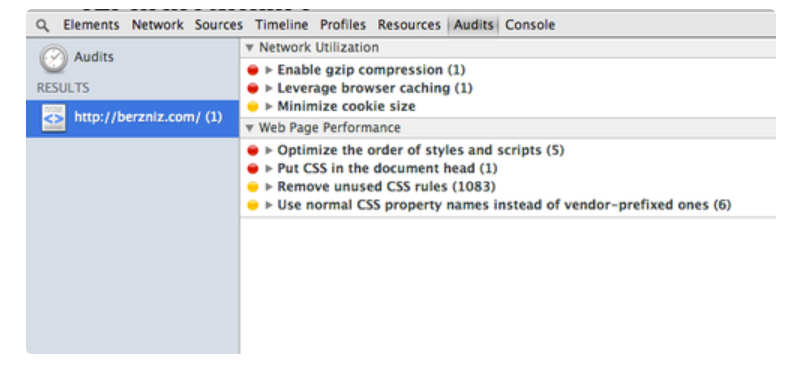The image size is (811, 376).
Task: Click the Web Page Performance heading text
Action: coord(329,128)
